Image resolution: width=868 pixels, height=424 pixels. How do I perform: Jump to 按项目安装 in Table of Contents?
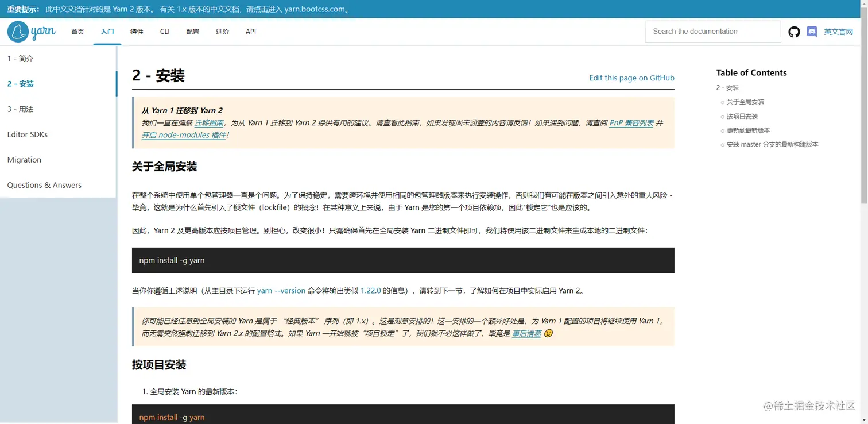742,116
